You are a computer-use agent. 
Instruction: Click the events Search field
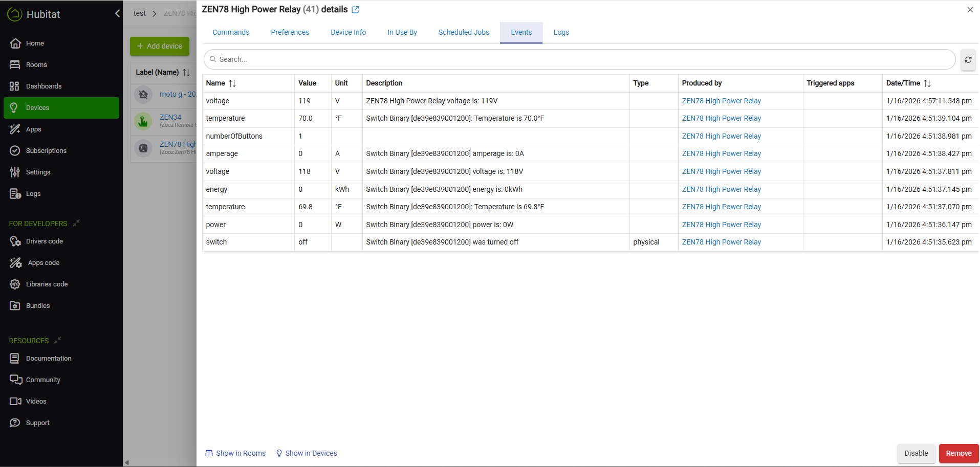click(x=578, y=59)
